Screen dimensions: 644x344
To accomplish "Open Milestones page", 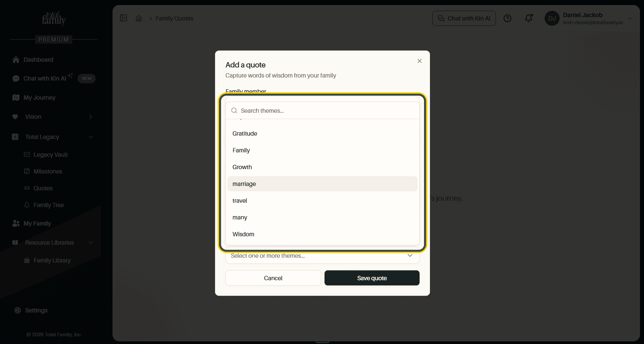I will (x=48, y=171).
